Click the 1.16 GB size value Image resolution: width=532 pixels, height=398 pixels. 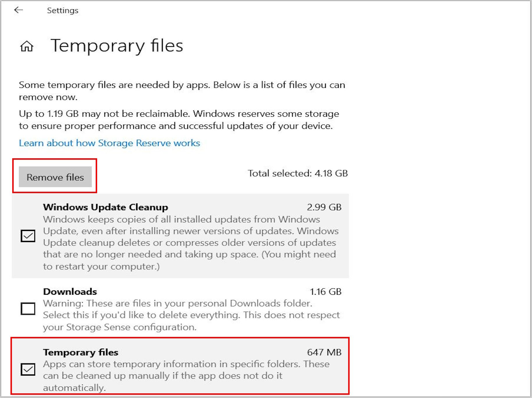pos(325,292)
